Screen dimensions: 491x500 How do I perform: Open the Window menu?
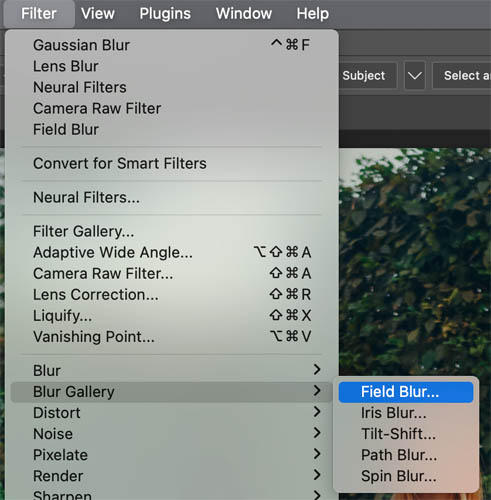(x=244, y=14)
